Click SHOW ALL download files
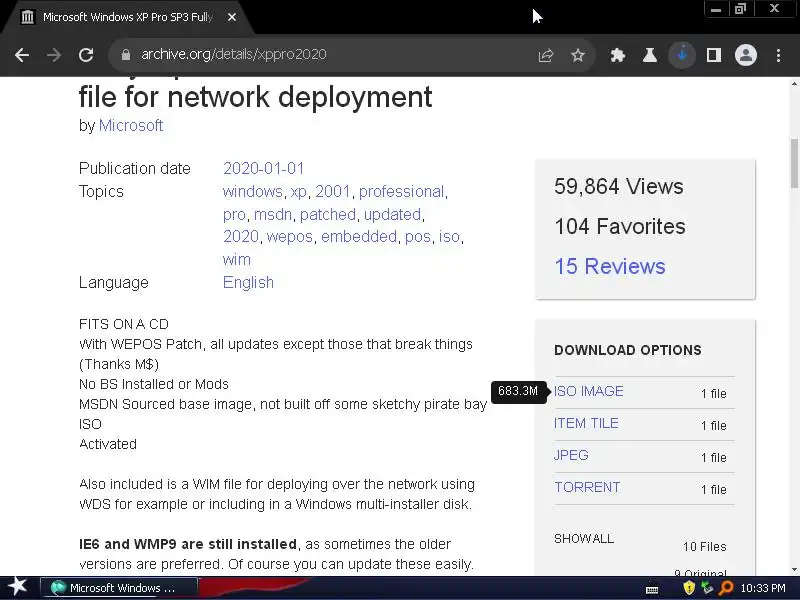This screenshot has width=800, height=600. pyautogui.click(x=584, y=539)
